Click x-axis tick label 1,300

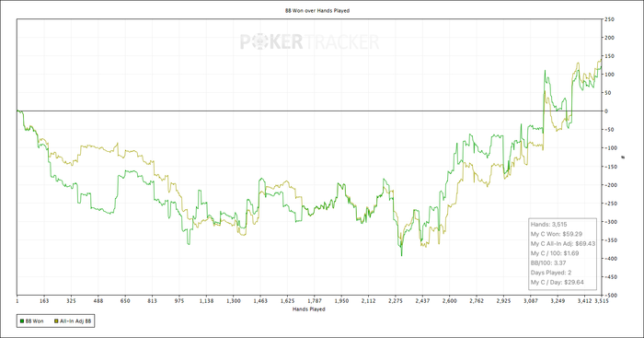coord(234,301)
